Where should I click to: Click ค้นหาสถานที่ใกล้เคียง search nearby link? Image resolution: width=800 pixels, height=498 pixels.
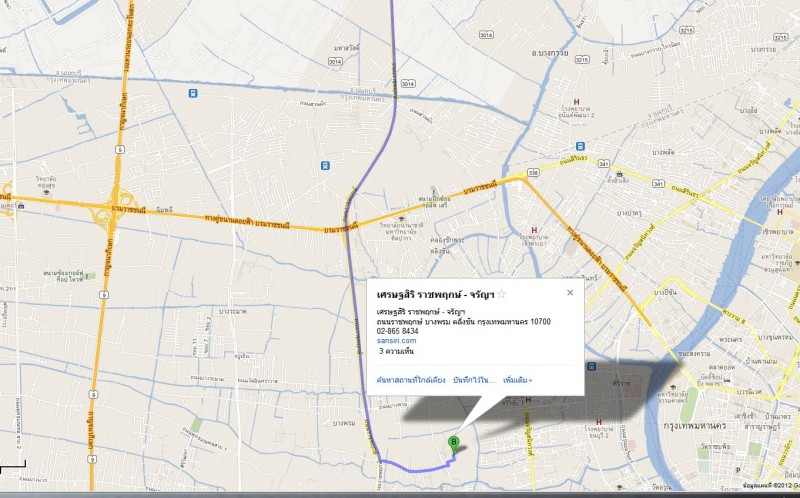411,380
